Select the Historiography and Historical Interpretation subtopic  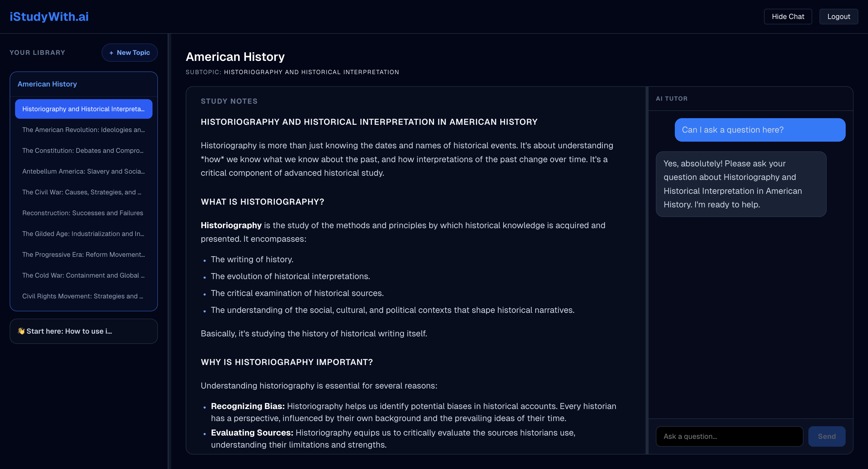(x=83, y=109)
